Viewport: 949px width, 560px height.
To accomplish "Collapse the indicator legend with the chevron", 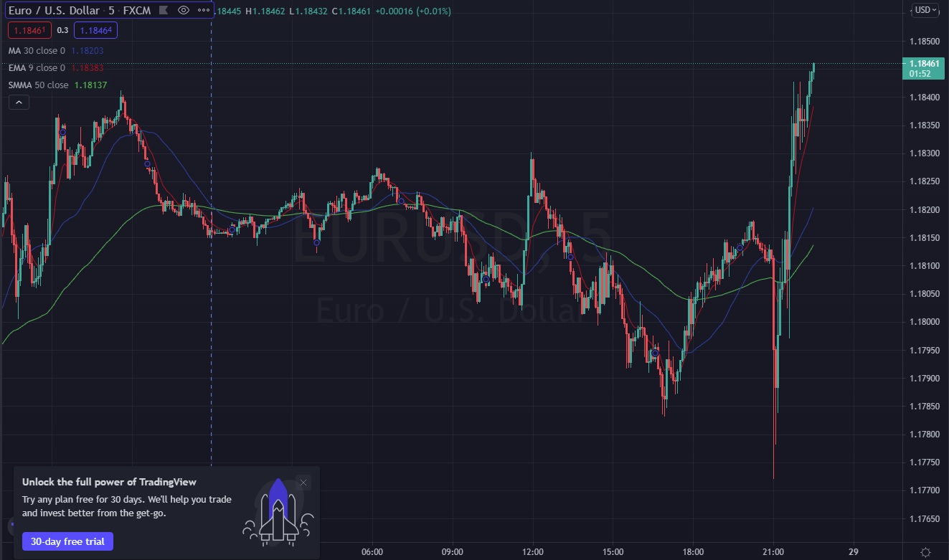I will click(x=19, y=103).
